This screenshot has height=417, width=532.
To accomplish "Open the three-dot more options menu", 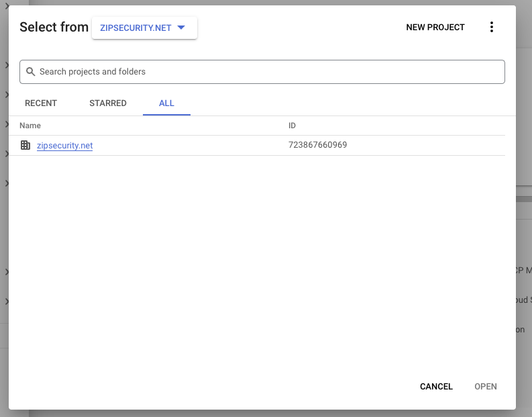I will pyautogui.click(x=491, y=28).
